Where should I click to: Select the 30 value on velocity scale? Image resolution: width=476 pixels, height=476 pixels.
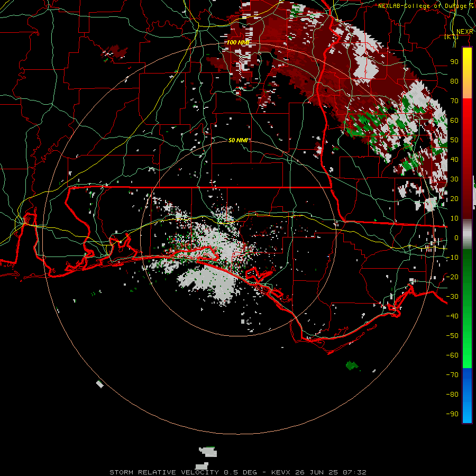tap(454, 179)
